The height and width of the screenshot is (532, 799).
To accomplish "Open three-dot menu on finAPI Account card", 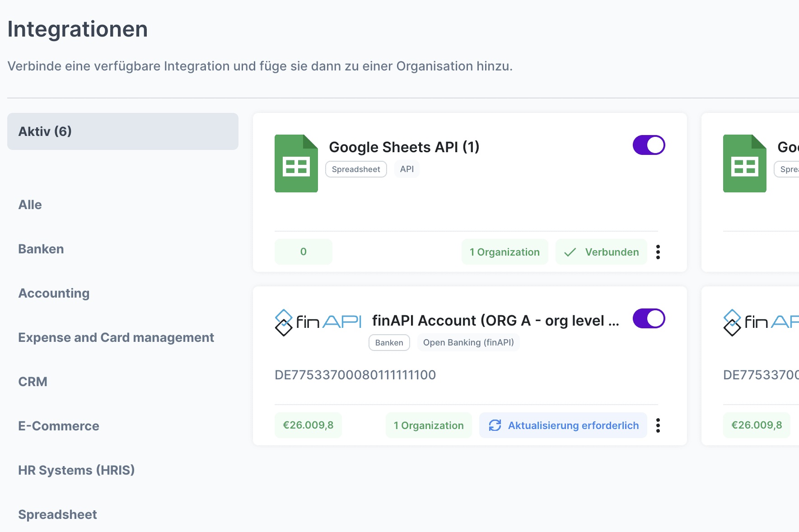I will (x=658, y=425).
